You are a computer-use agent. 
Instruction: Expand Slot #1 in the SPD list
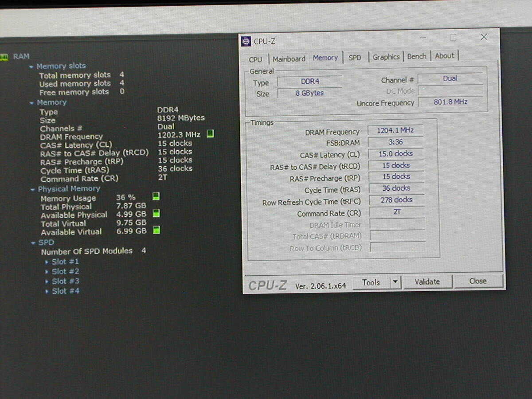[x=47, y=262]
